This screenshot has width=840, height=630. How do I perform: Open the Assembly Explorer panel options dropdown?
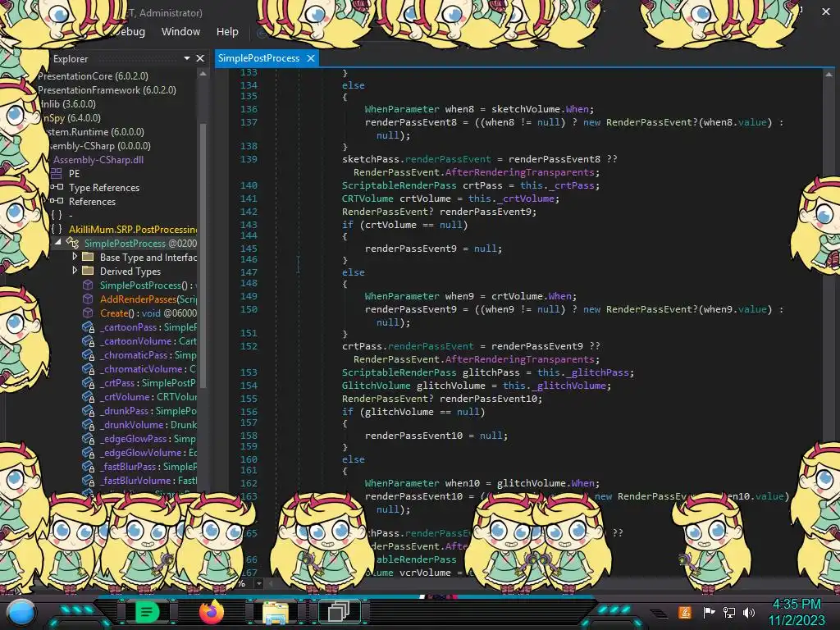click(x=187, y=58)
